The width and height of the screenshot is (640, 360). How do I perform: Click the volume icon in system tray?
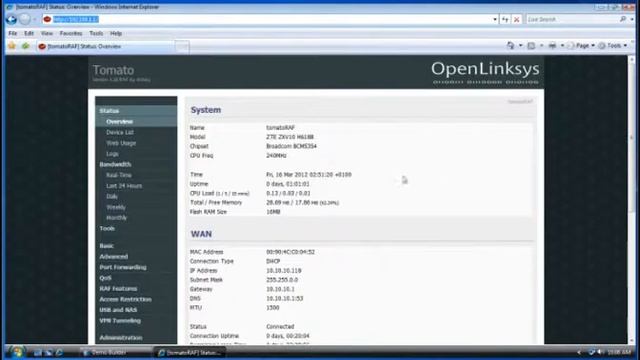(x=600, y=352)
